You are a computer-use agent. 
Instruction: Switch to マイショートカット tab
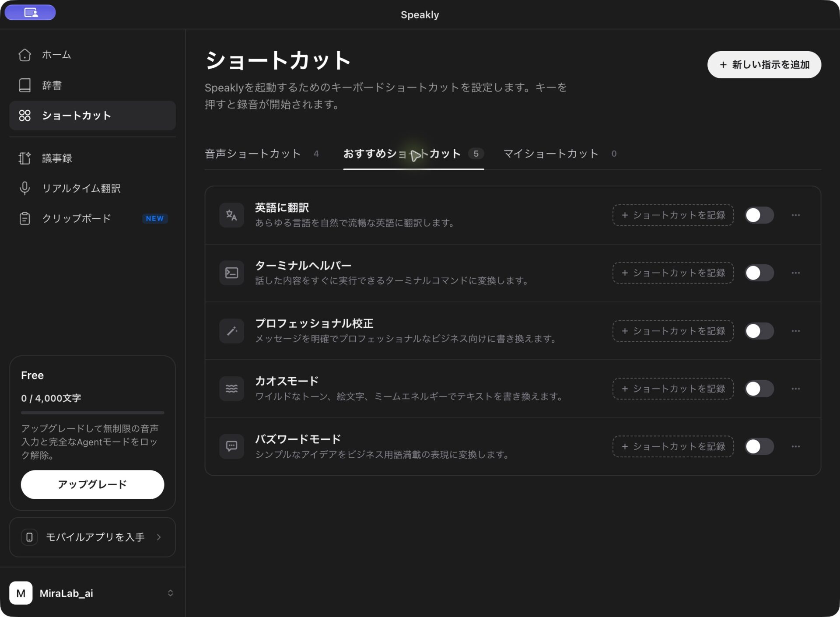560,154
